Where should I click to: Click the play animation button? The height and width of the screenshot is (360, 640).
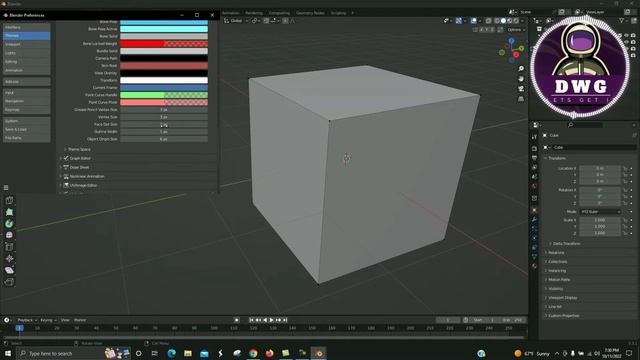tap(271, 320)
